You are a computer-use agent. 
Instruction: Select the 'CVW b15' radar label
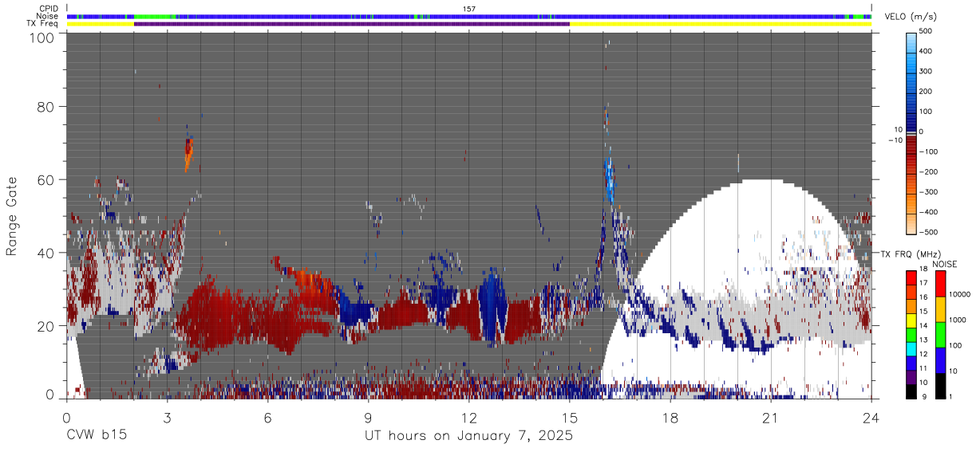point(96,435)
